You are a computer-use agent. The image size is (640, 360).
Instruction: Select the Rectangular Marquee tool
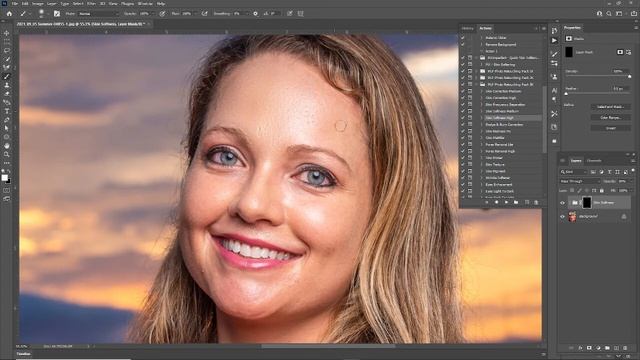coord(7,42)
